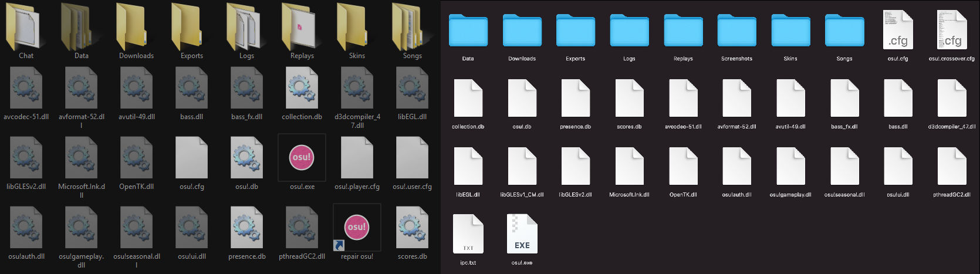Open the blue Downloads folder in macOS view
Image resolution: width=980 pixels, height=274 pixels.
(x=522, y=30)
